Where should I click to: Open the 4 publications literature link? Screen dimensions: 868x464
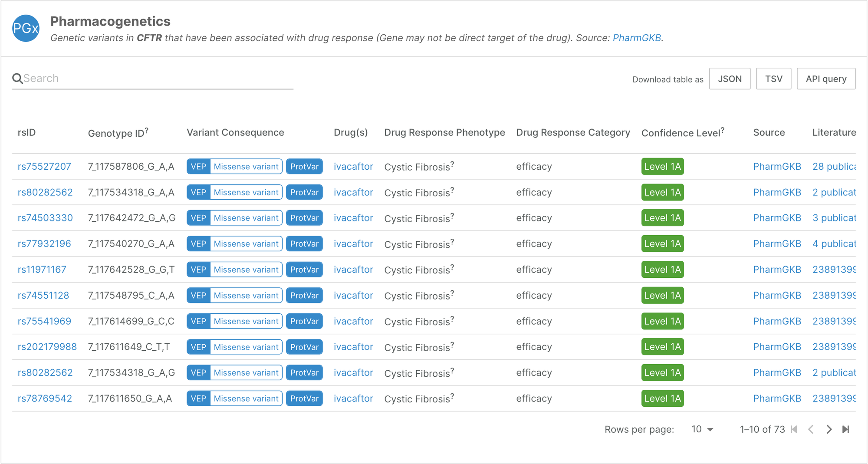[834, 244]
